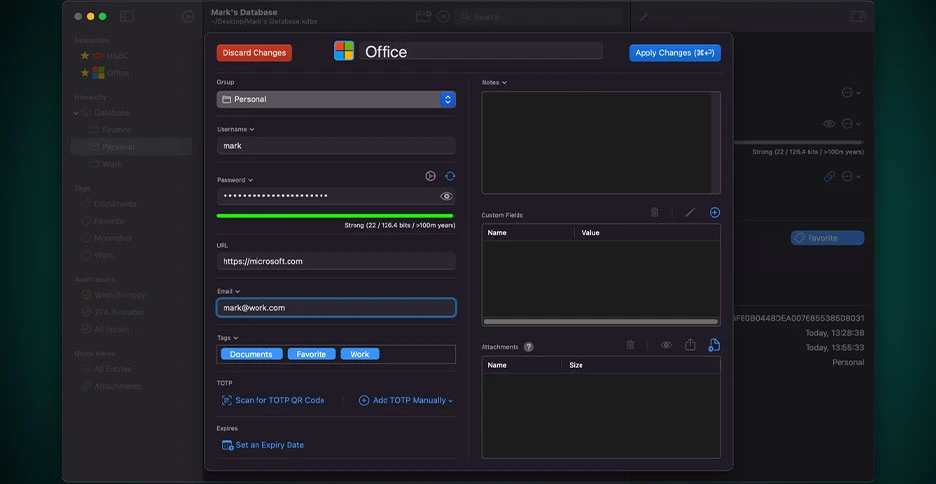Open the Group dropdown showing Personal
936x484 pixels.
coord(336,100)
